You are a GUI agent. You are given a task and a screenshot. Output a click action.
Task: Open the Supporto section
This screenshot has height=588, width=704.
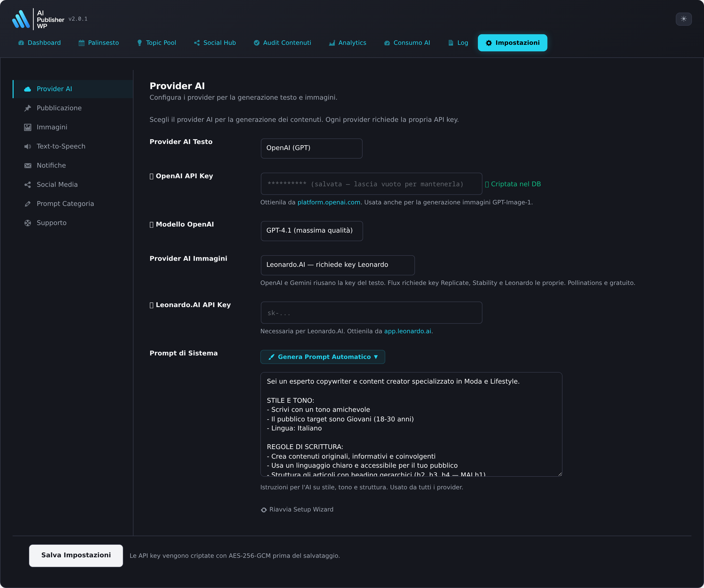[x=52, y=223]
